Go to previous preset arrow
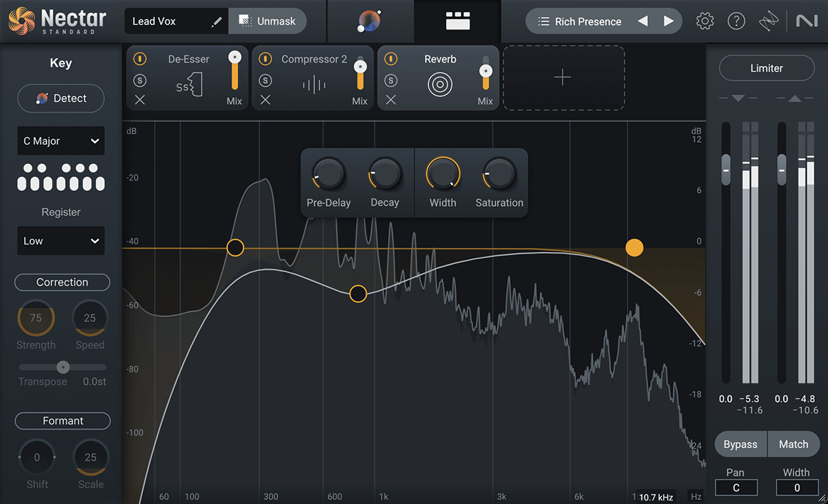Screen dimensions: 828x504 click(x=643, y=21)
